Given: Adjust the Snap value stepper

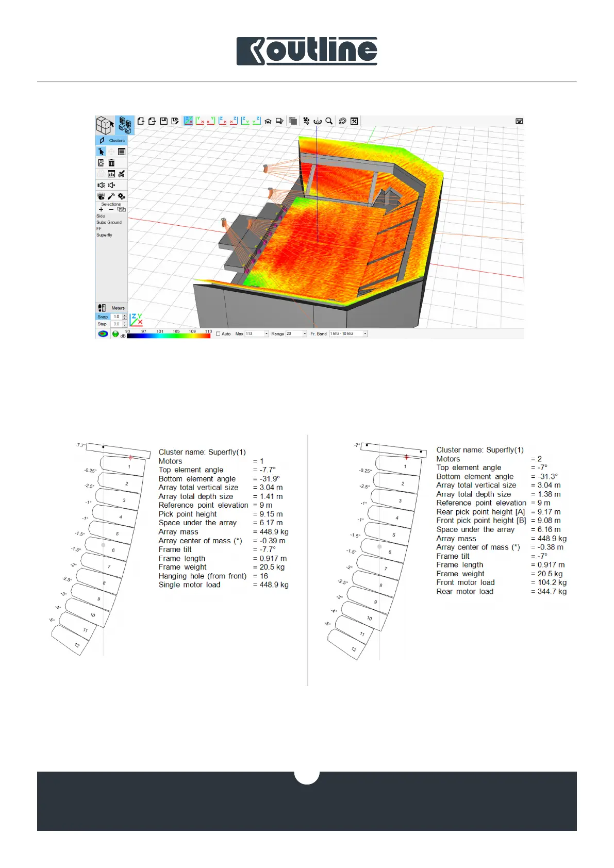Looking at the screenshot, I should [125, 317].
